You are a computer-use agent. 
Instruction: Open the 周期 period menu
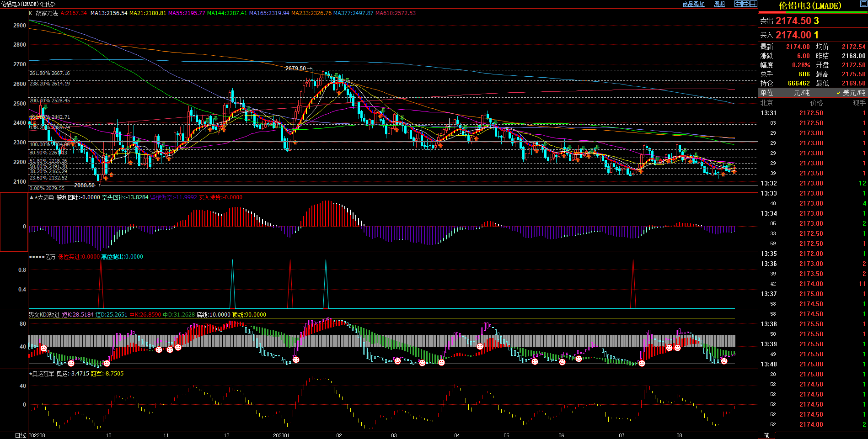[x=719, y=4]
